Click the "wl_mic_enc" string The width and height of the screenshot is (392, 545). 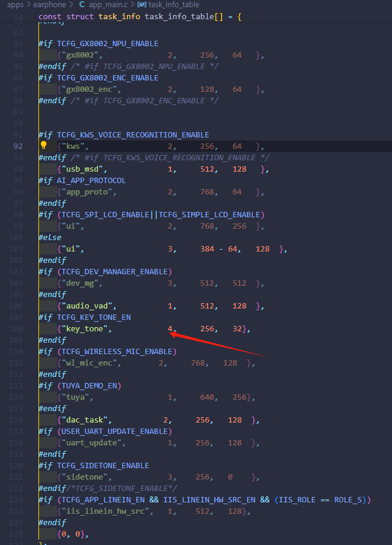click(89, 363)
